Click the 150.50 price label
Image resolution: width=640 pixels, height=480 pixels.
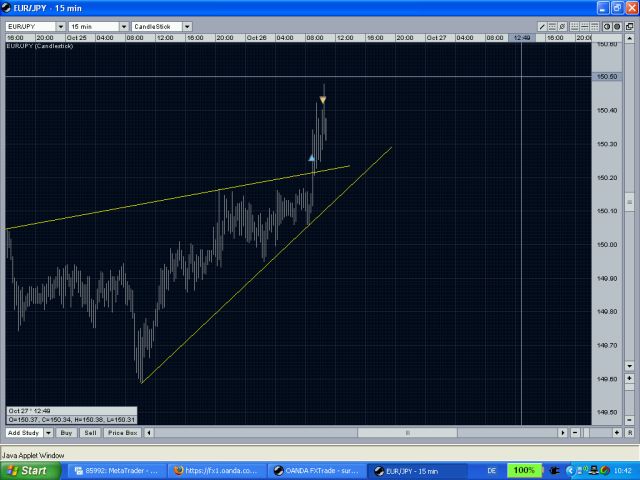[607, 77]
